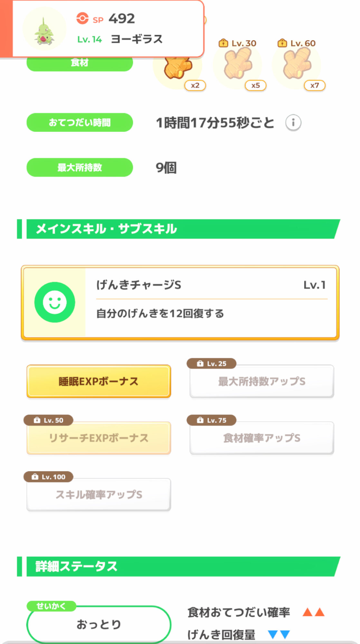Tap the 最大所持数 green label
This screenshot has width=360, height=644.
[x=80, y=167]
